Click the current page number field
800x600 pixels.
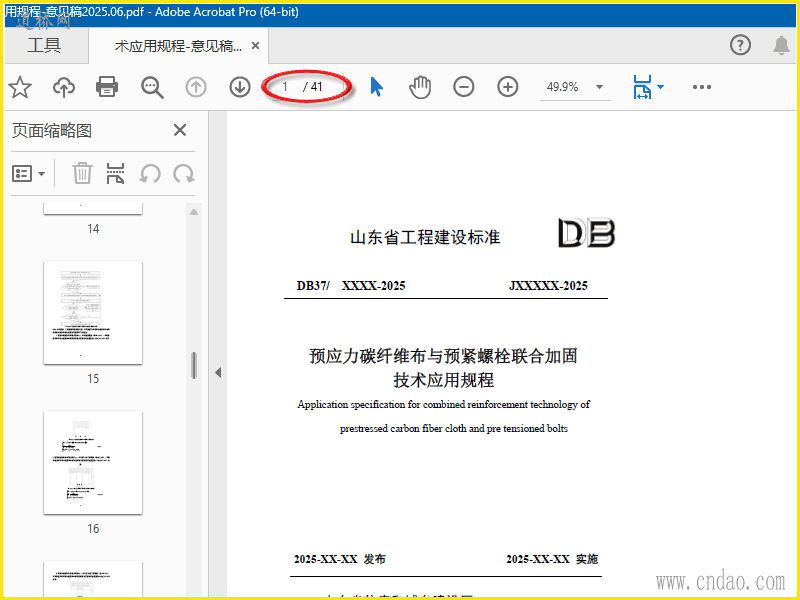tap(285, 87)
